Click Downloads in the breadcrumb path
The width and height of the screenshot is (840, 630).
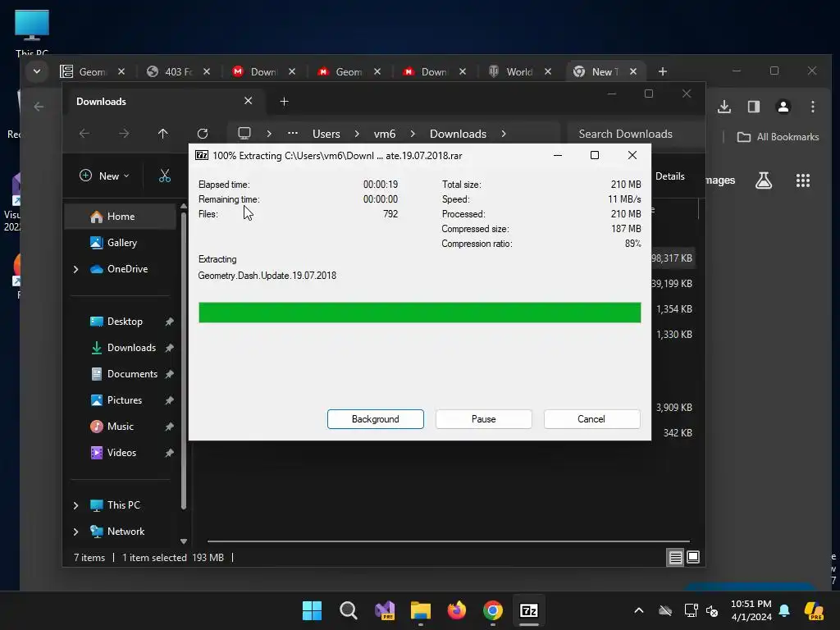tap(458, 134)
